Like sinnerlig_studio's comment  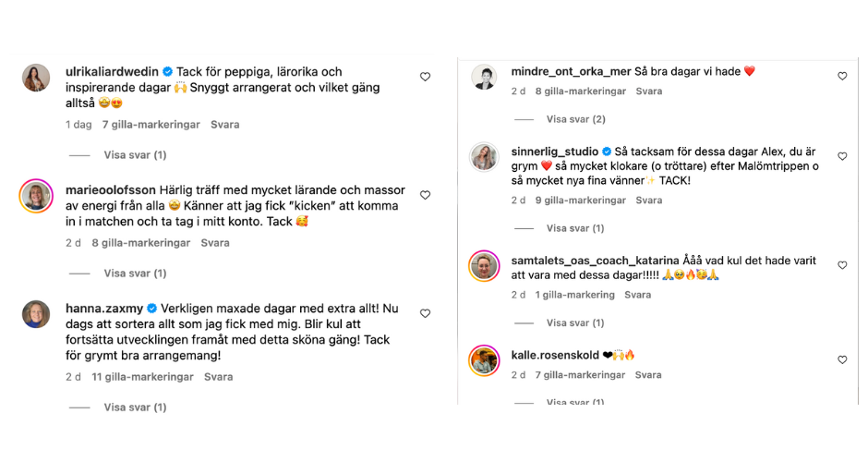(842, 156)
